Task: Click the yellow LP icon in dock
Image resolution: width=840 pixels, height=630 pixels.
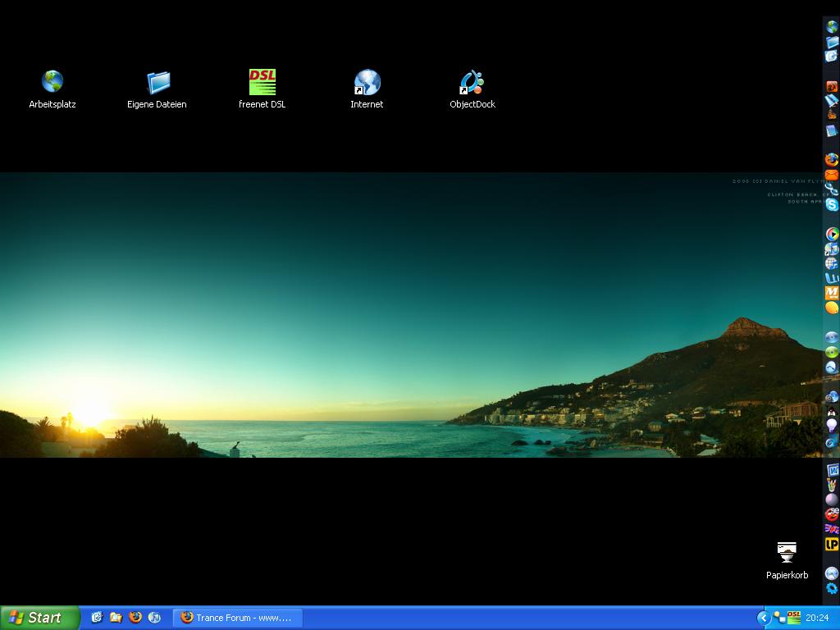Action: pyautogui.click(x=832, y=544)
